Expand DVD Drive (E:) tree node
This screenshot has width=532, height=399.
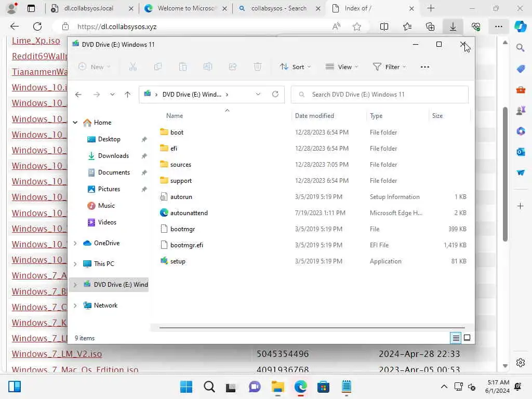[x=75, y=285]
